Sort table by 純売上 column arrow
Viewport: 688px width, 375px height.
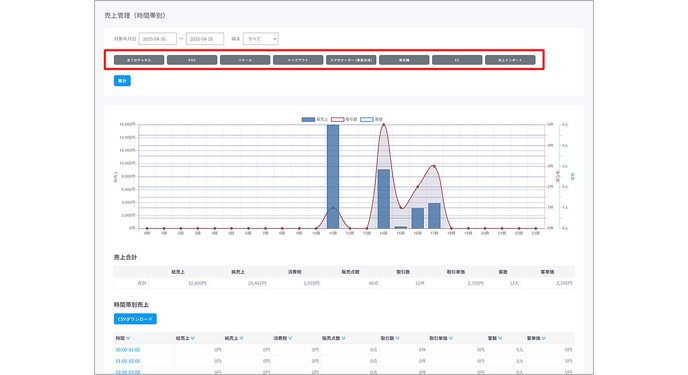[x=242, y=339]
